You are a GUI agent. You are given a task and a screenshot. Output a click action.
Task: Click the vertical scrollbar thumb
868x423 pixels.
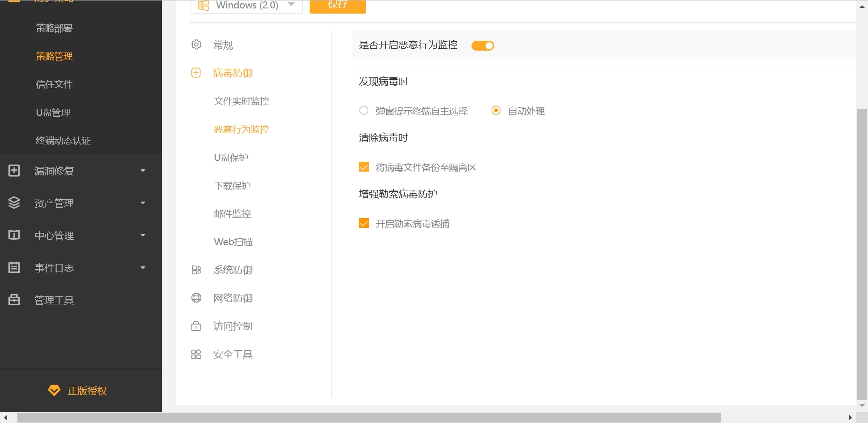coord(862,254)
